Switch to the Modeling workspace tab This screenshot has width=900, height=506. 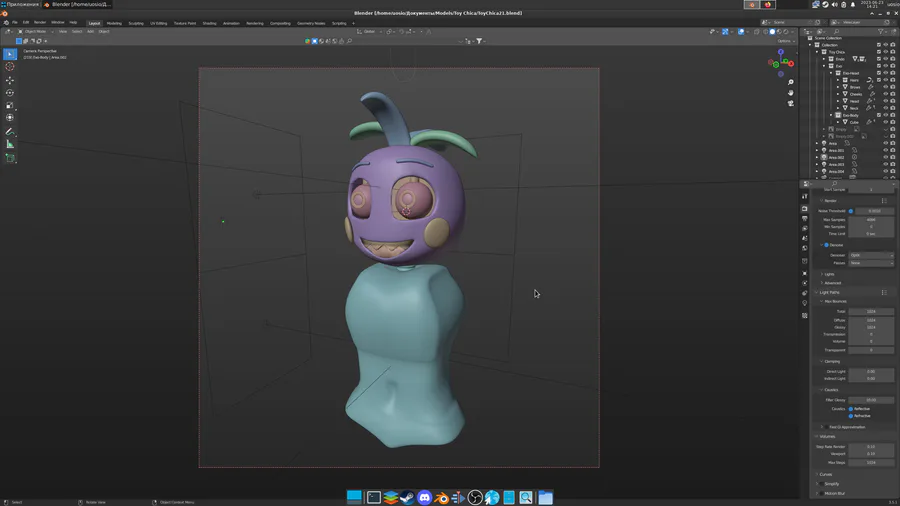coord(114,24)
